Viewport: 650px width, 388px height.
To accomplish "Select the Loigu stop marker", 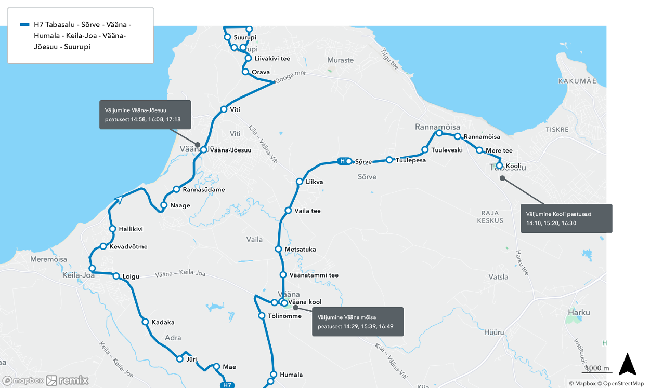I will [116, 276].
